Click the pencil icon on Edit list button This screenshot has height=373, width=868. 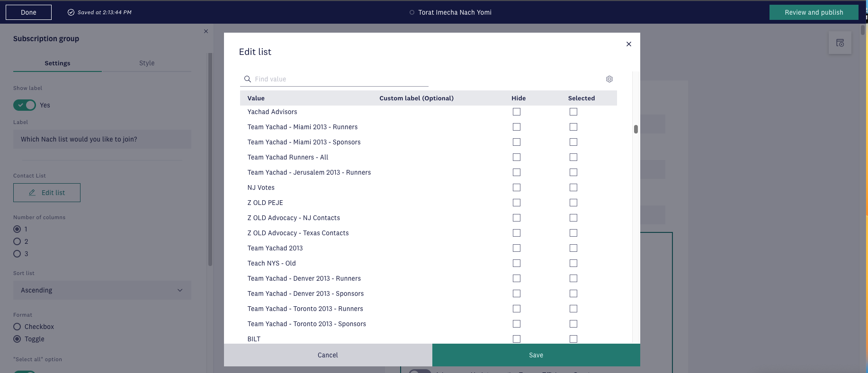[32, 193]
